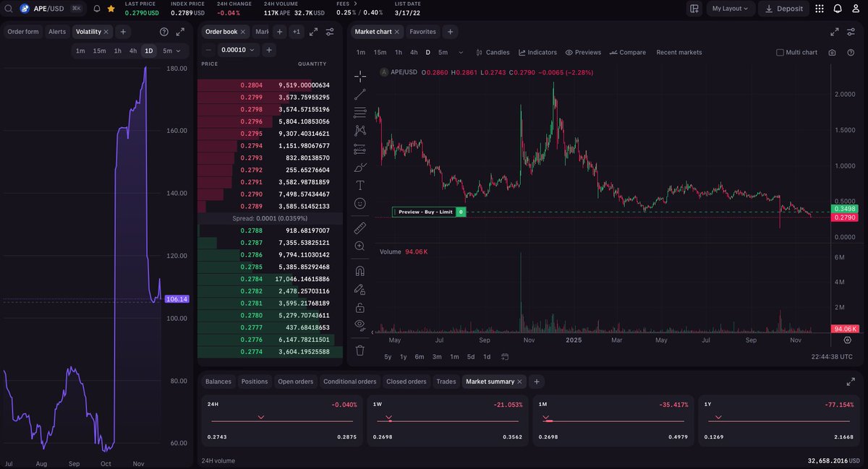Click the price alert bell beside APE/USD

click(97, 9)
